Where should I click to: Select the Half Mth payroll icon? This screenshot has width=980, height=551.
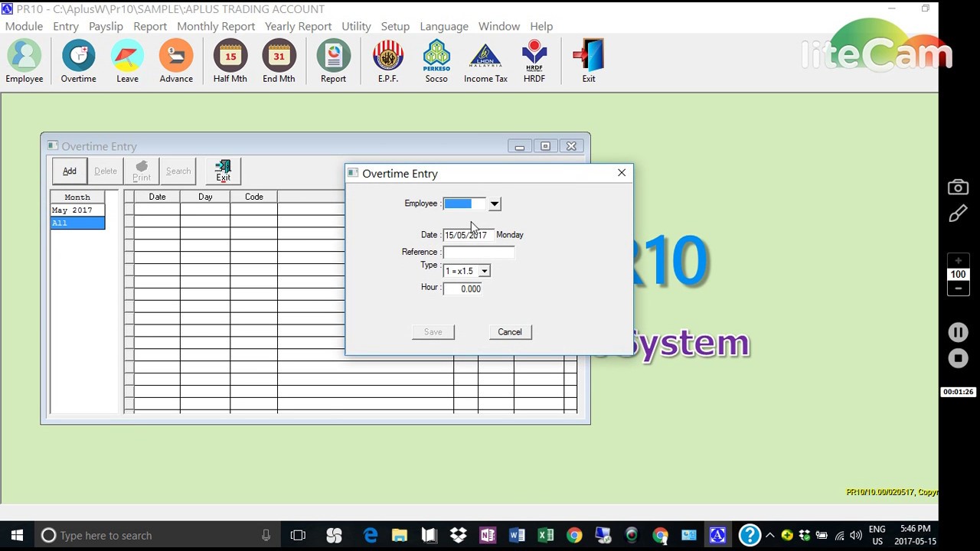pyautogui.click(x=230, y=61)
